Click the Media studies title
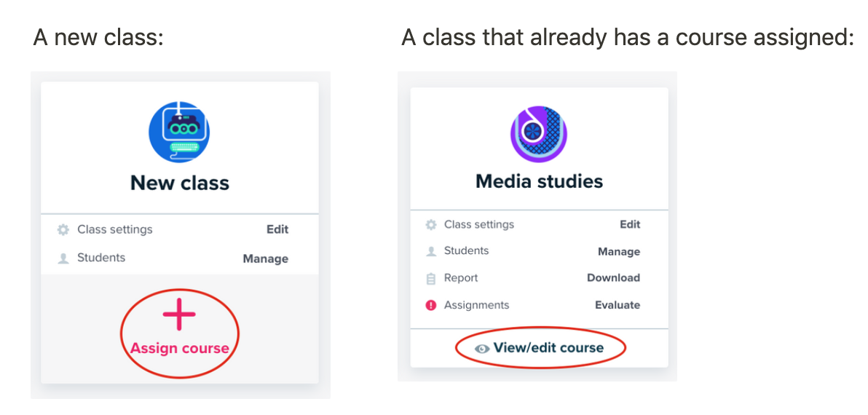Image resolution: width=868 pixels, height=415 pixels. (x=539, y=181)
